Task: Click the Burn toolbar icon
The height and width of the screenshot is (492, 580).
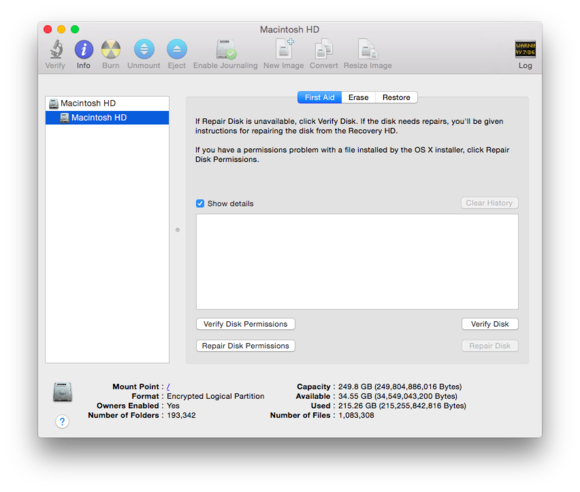Action: pyautogui.click(x=111, y=49)
